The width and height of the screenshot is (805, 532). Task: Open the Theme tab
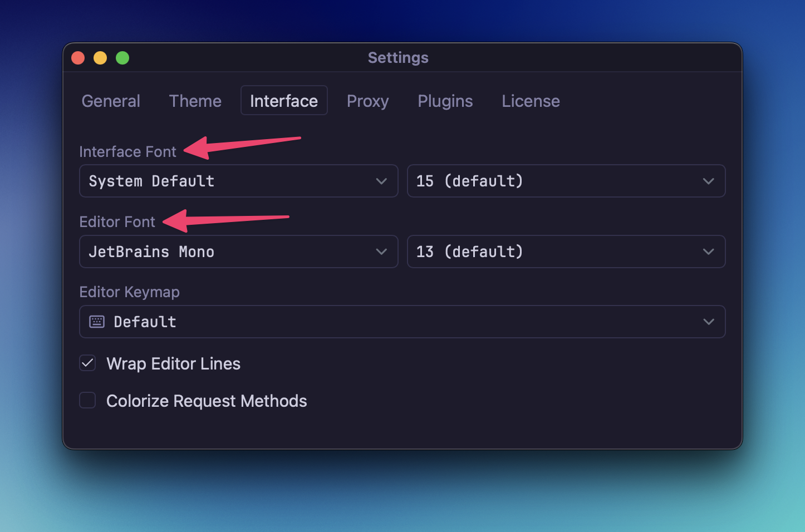(195, 101)
